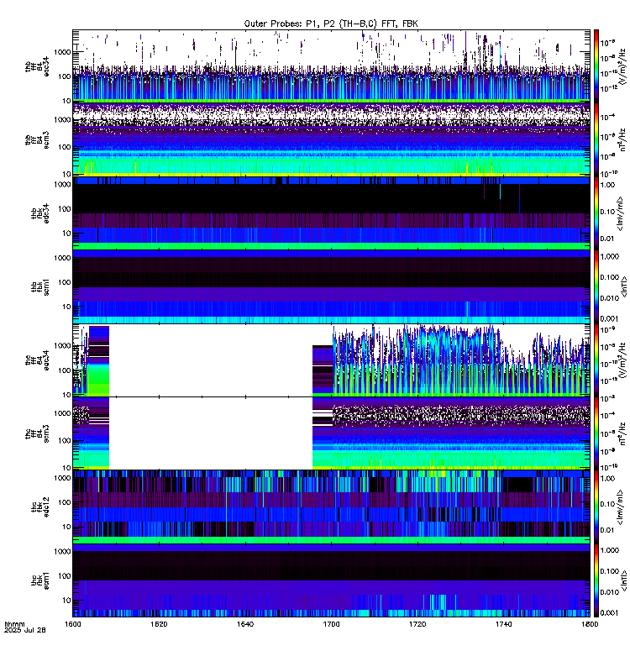The height and width of the screenshot is (672, 630).
Task: Click the thc fbk edc12 panel label
Action: click(40, 507)
